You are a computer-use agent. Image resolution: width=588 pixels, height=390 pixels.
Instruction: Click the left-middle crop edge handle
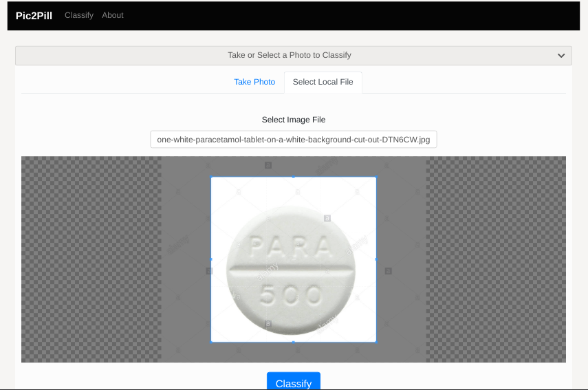click(211, 259)
